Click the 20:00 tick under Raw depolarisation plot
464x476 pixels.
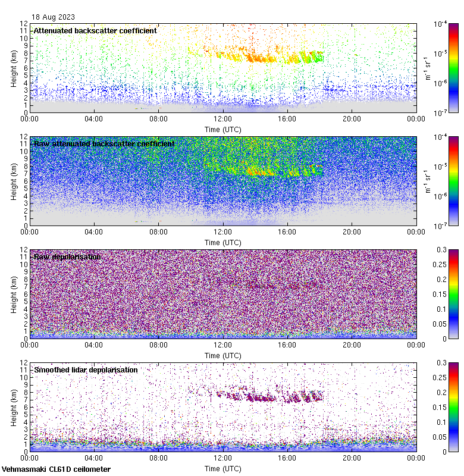click(x=352, y=345)
